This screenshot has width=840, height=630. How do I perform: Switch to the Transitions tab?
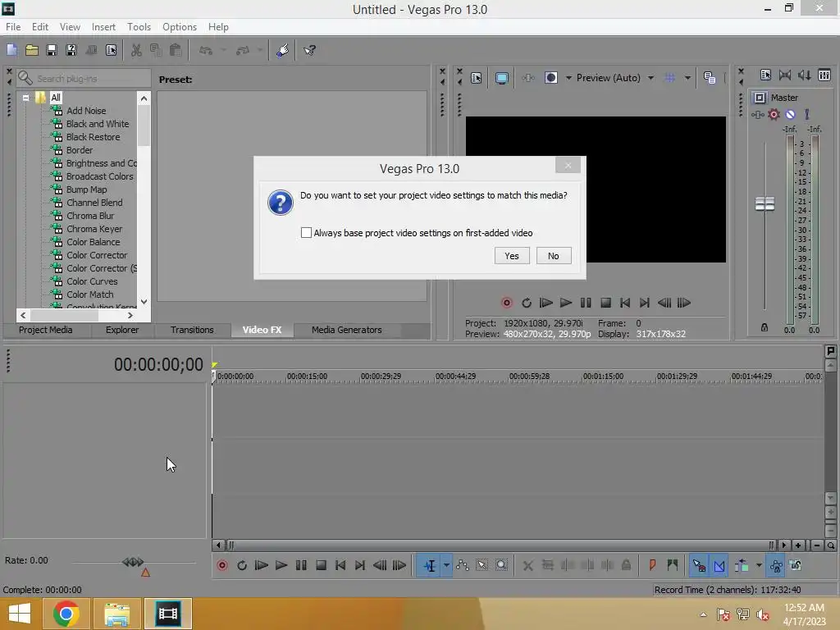coord(192,330)
